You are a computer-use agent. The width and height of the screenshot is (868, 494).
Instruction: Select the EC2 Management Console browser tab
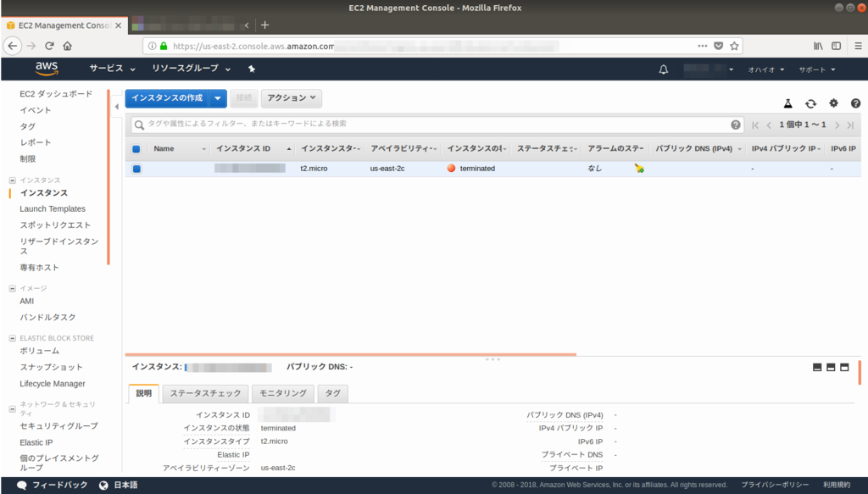(x=64, y=25)
